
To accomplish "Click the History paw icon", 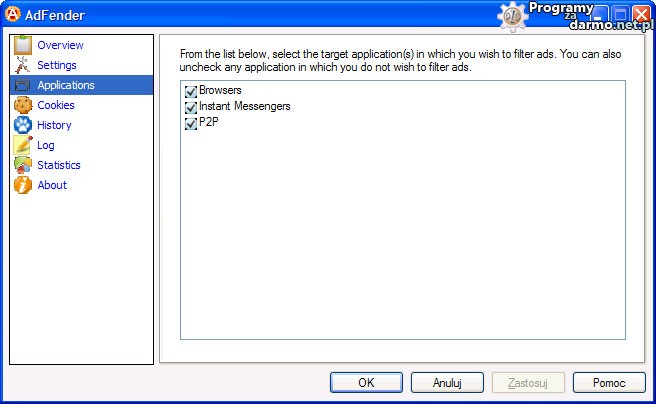I will click(22, 125).
